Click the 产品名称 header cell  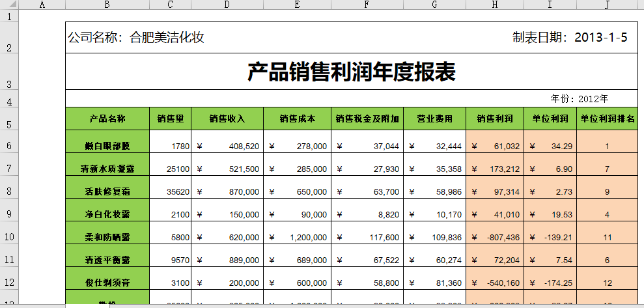[x=107, y=119]
